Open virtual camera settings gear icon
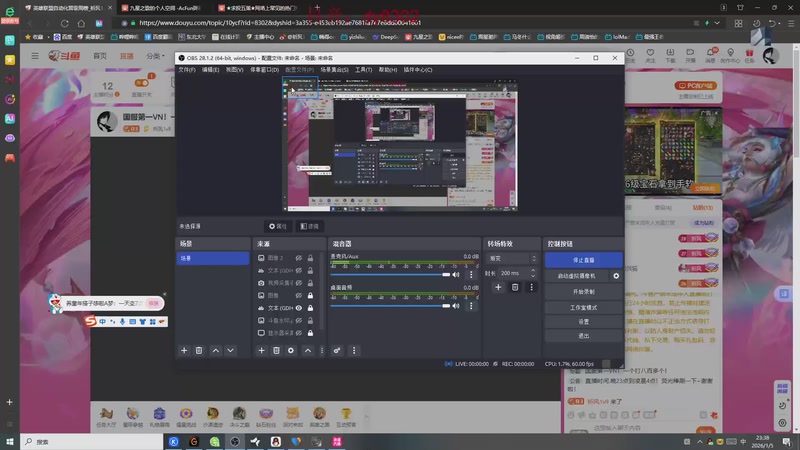This screenshot has width=800, height=450. tap(616, 276)
